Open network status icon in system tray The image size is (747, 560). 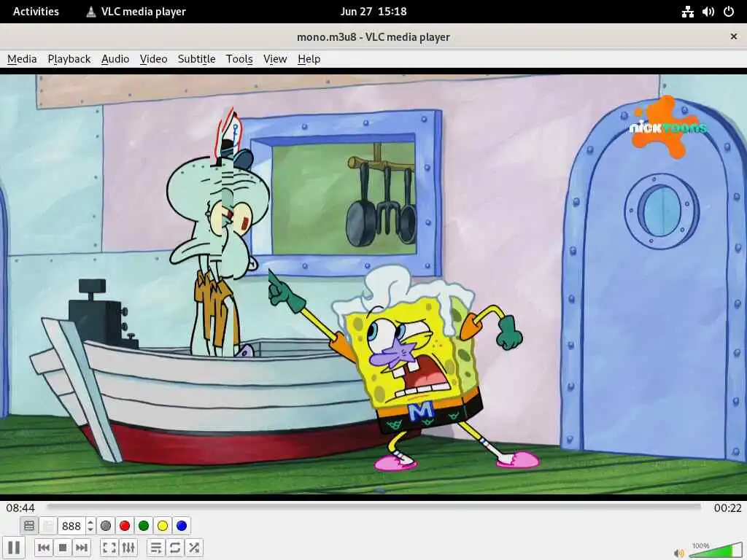click(687, 12)
